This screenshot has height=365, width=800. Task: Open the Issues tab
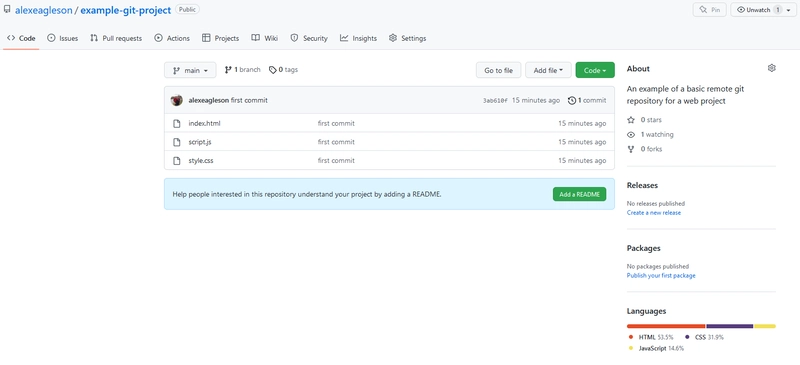click(x=62, y=38)
